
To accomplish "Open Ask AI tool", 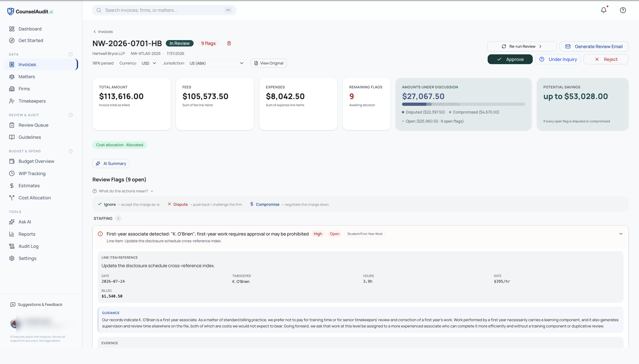I will pos(41,222).
